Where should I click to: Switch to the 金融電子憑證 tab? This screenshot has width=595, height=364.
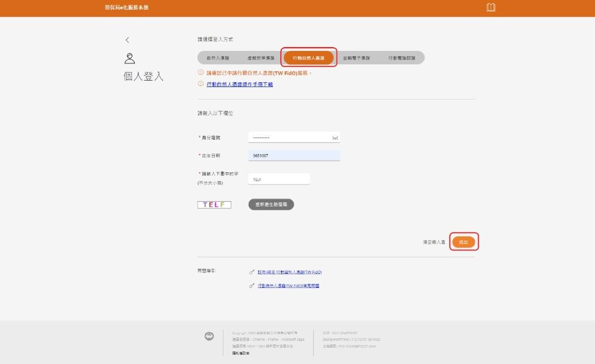click(x=356, y=58)
